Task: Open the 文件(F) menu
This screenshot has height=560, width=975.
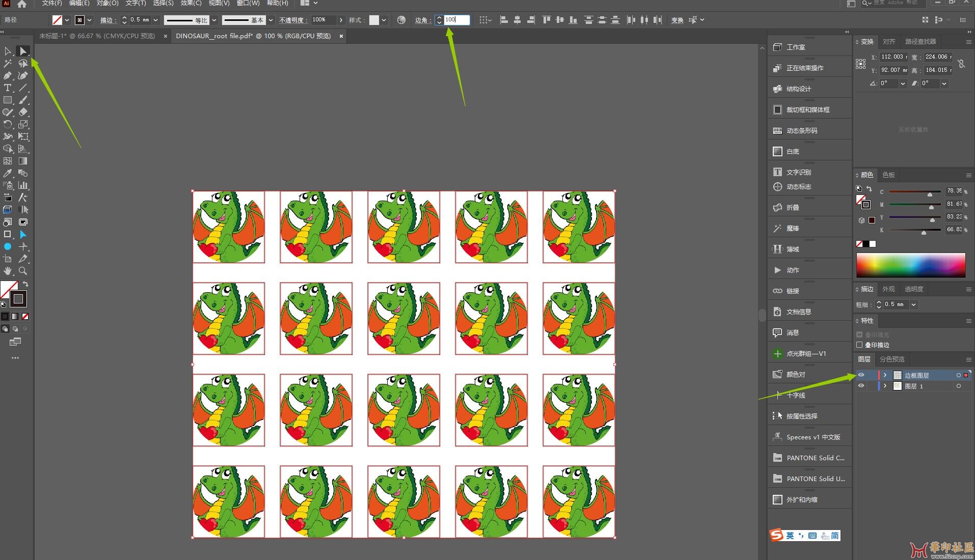Action: 52,3
